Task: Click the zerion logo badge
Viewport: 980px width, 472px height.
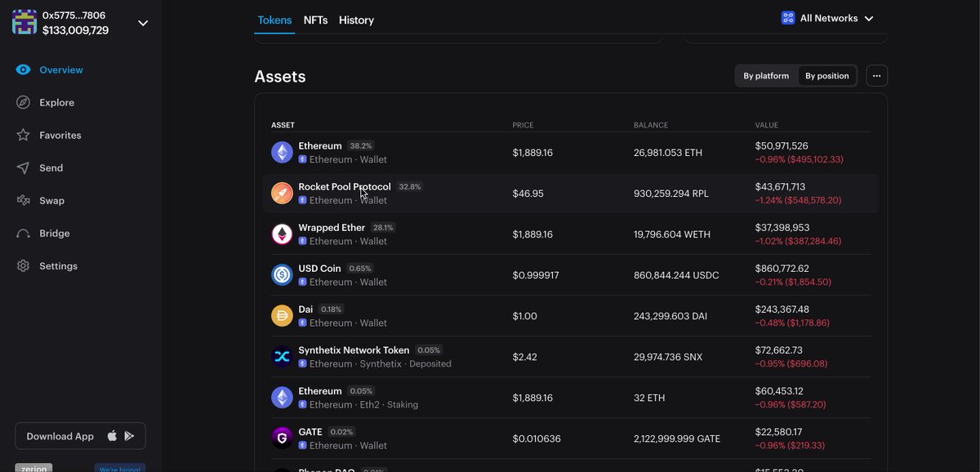Action: click(x=33, y=468)
